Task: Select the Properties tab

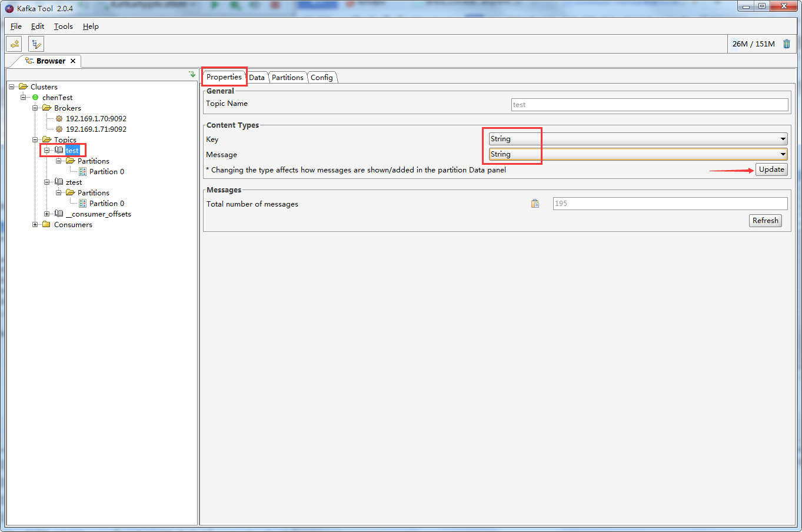Action: click(224, 77)
